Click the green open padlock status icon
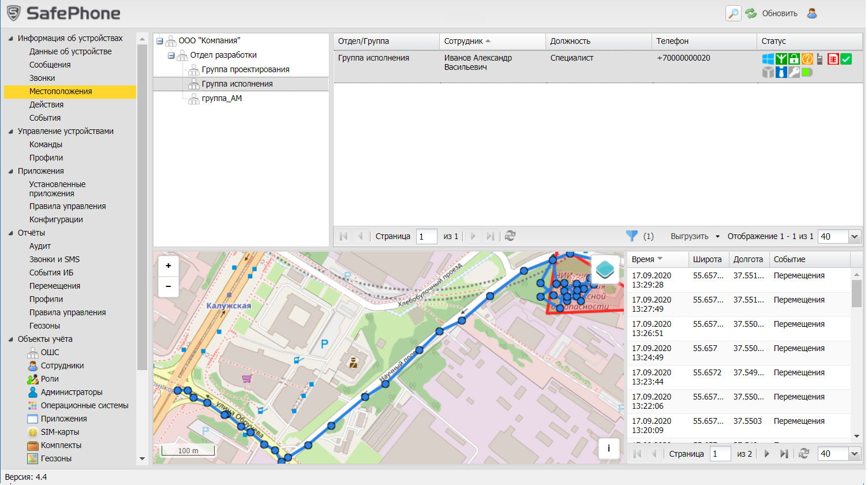This screenshot has height=485, width=868. point(794,59)
